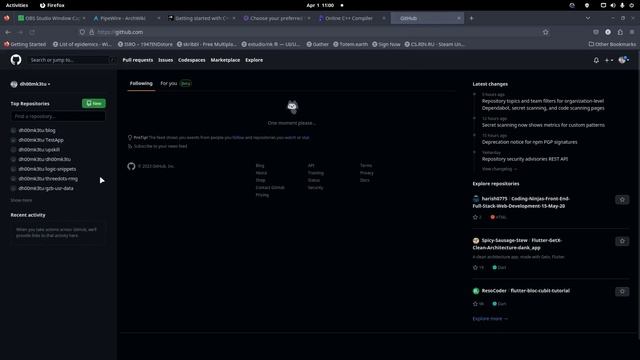Open the Totem.earth bookmark
The width and height of the screenshot is (640, 360).
(350, 44)
